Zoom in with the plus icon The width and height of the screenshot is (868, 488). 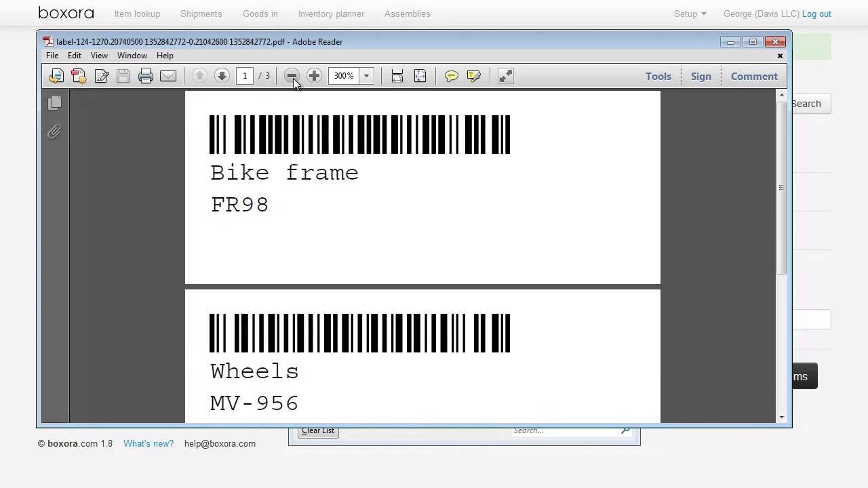pyautogui.click(x=314, y=76)
